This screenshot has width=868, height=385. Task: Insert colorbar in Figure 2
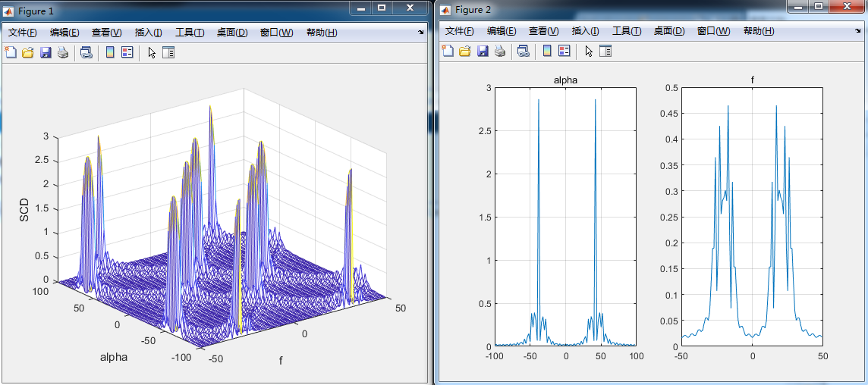tap(547, 51)
